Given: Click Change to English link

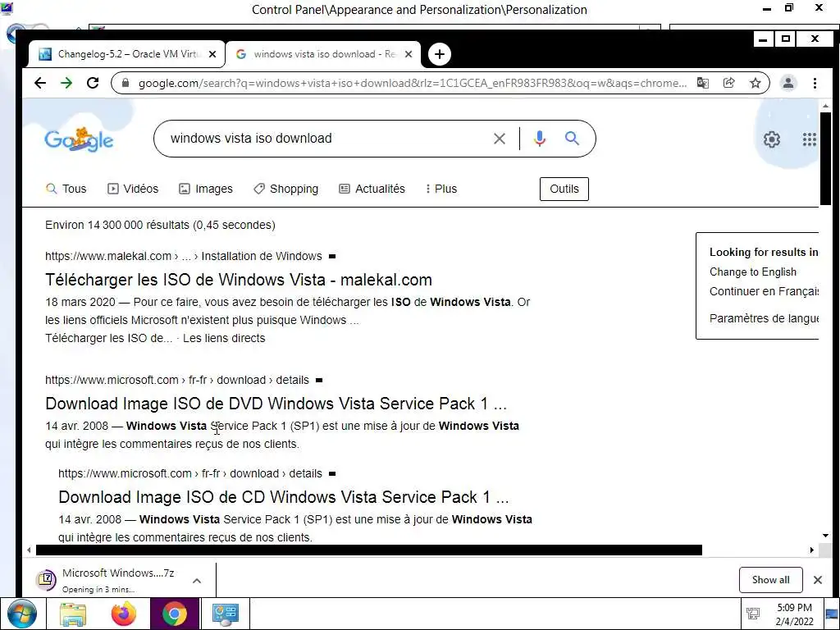Looking at the screenshot, I should click(753, 272).
